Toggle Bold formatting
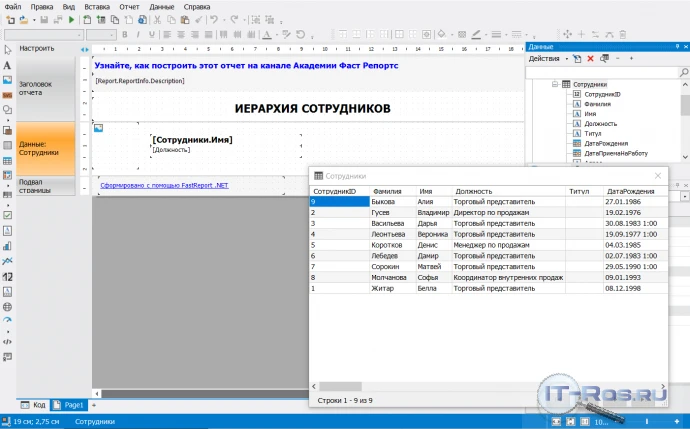 click(125, 34)
